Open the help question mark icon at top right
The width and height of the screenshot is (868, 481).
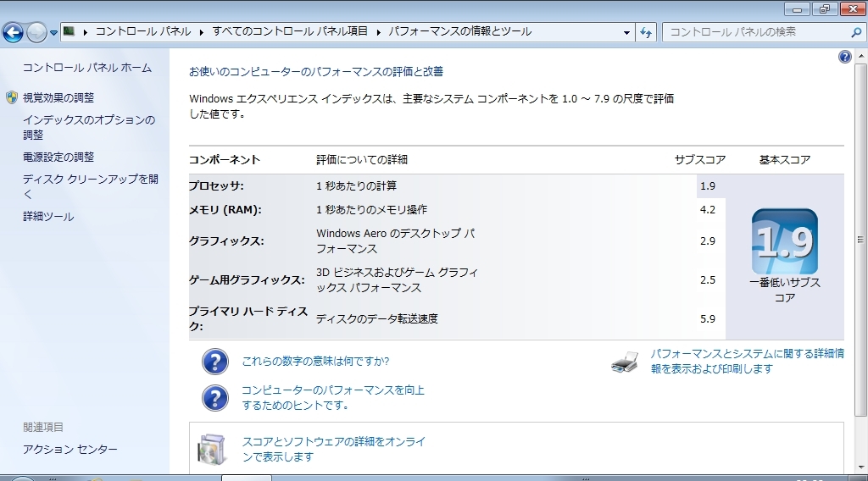(x=845, y=57)
